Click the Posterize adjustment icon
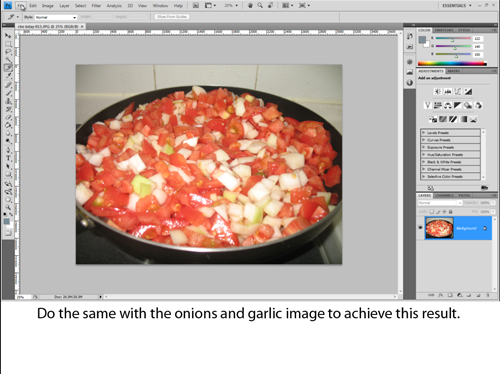 (x=443, y=119)
